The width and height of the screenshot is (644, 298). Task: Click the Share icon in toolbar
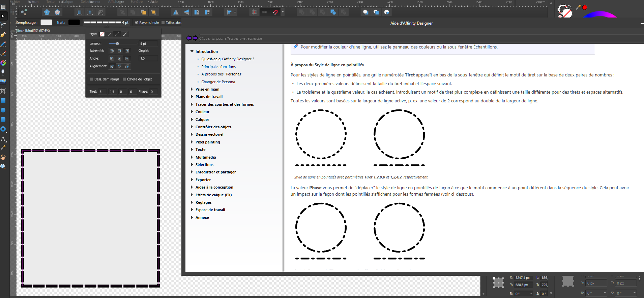[24, 12]
